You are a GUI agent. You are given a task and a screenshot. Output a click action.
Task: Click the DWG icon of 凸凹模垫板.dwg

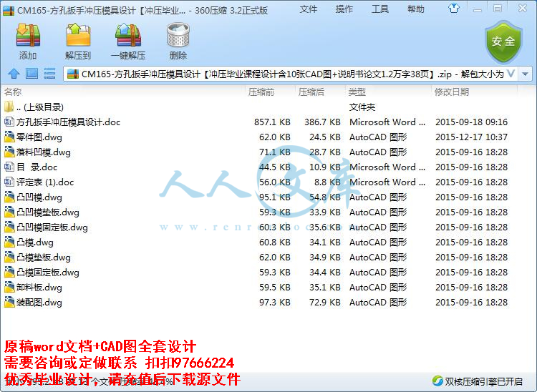pos(9,212)
